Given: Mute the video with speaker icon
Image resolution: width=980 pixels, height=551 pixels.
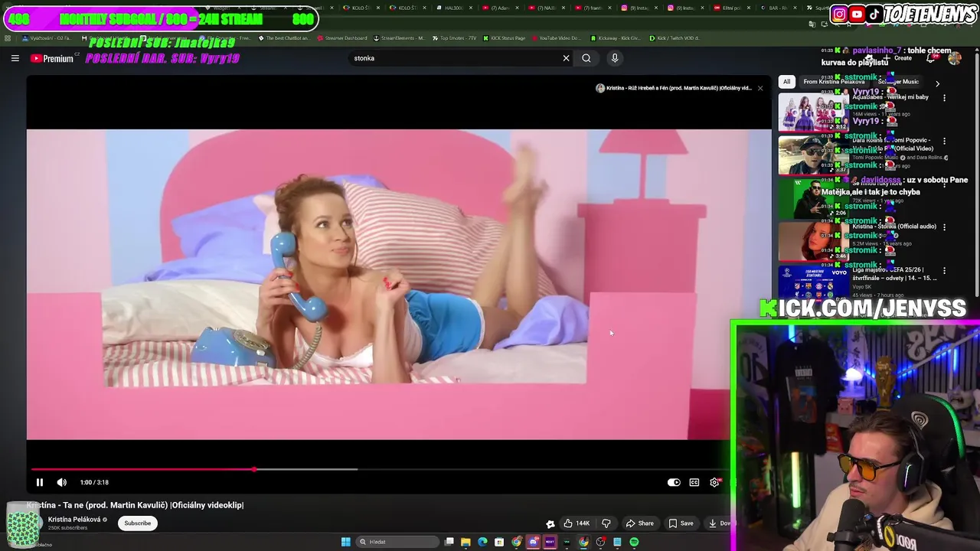Looking at the screenshot, I should (x=62, y=482).
